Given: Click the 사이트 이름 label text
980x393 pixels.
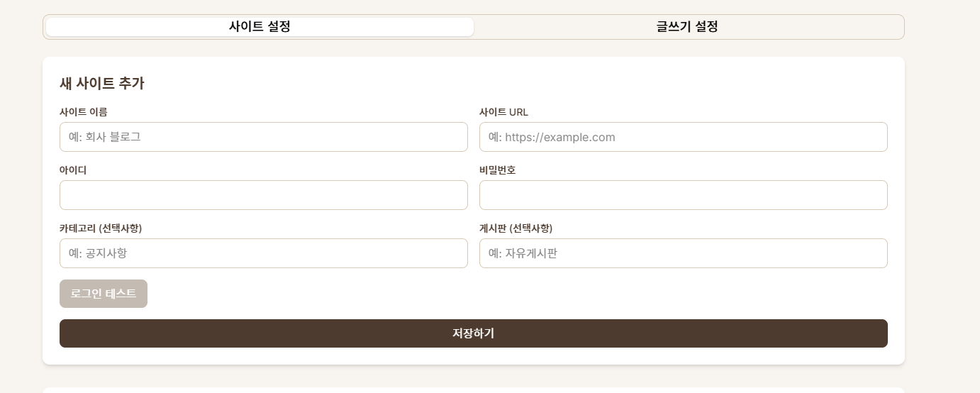Looking at the screenshot, I should 84,112.
